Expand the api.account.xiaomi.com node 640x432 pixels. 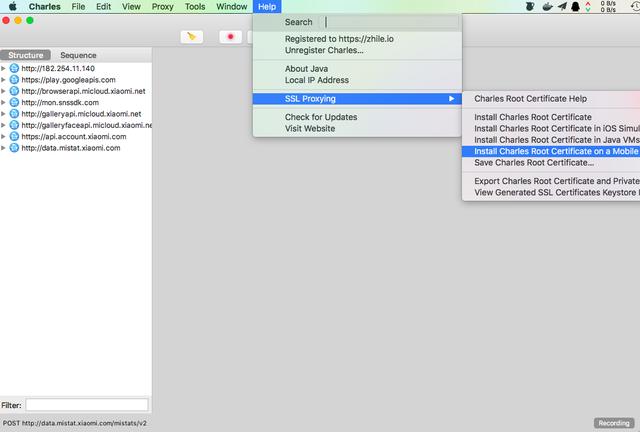[x=3, y=136]
